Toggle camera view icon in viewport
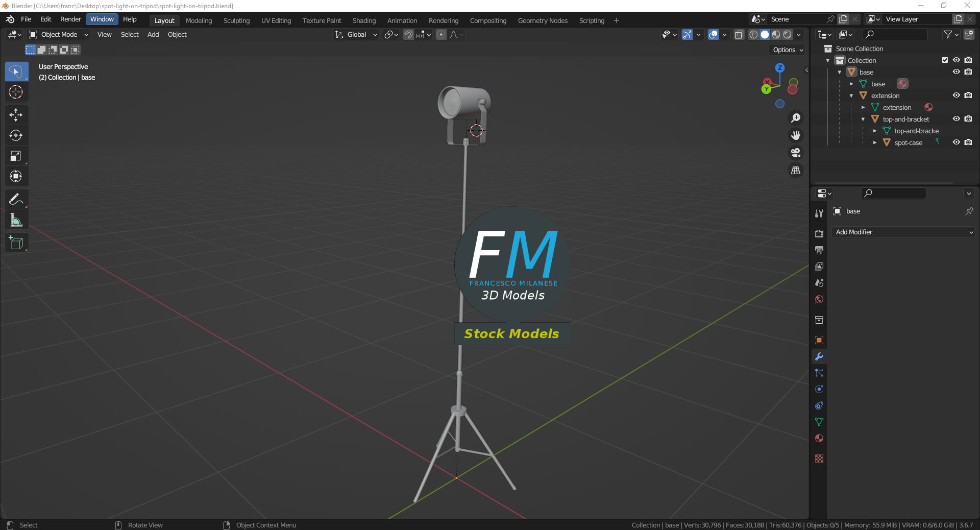Image resolution: width=980 pixels, height=530 pixels. (x=796, y=153)
